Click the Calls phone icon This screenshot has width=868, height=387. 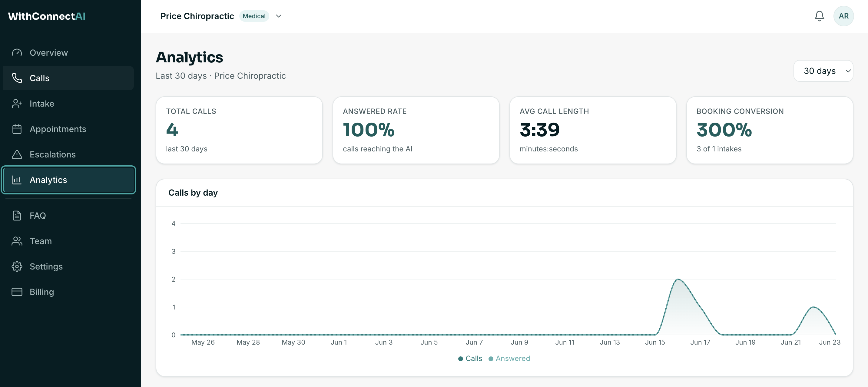pyautogui.click(x=17, y=78)
